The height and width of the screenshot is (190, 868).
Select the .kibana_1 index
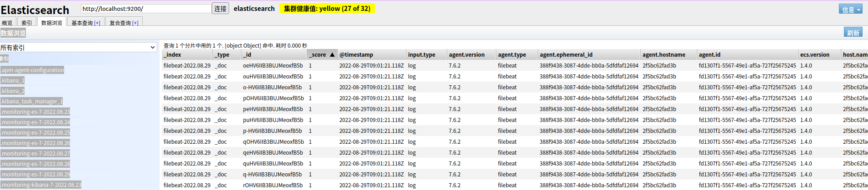click(x=12, y=80)
